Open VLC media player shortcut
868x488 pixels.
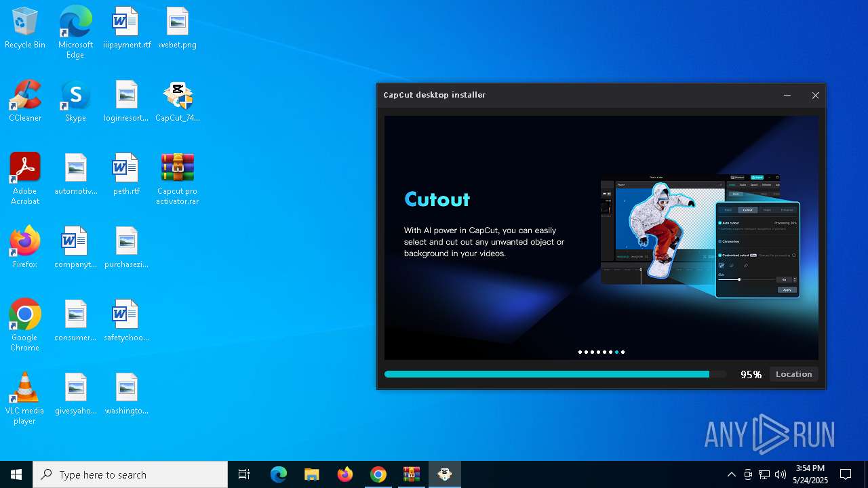pos(25,399)
